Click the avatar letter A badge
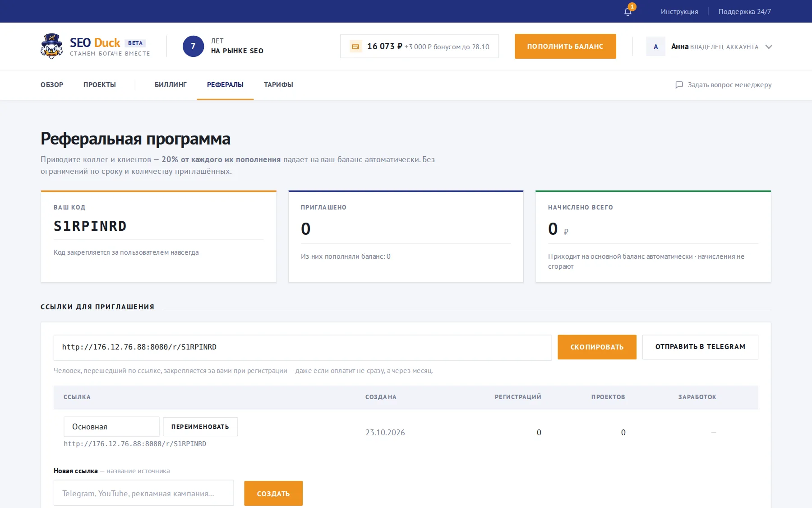Image resolution: width=812 pixels, height=508 pixels. (x=655, y=47)
